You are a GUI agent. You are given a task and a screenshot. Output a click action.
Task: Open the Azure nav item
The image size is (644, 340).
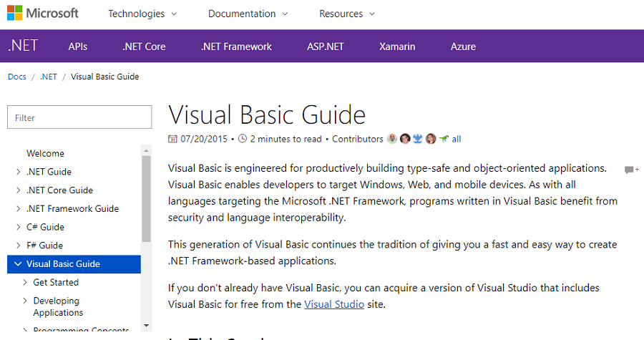463,47
